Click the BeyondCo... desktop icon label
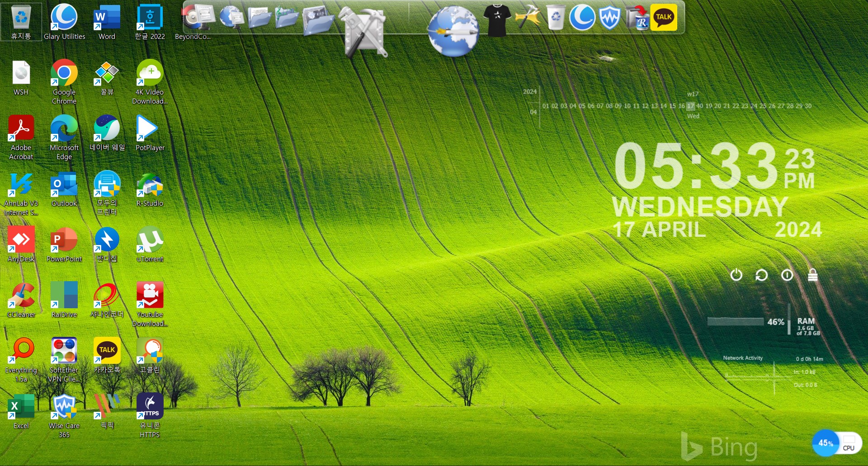Image resolution: width=868 pixels, height=466 pixels. pyautogui.click(x=193, y=36)
